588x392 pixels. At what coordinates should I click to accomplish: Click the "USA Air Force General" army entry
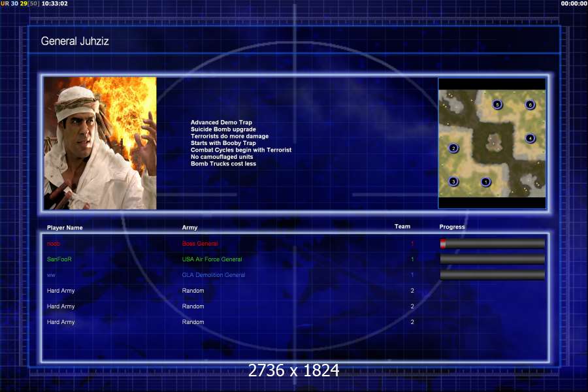[212, 259]
